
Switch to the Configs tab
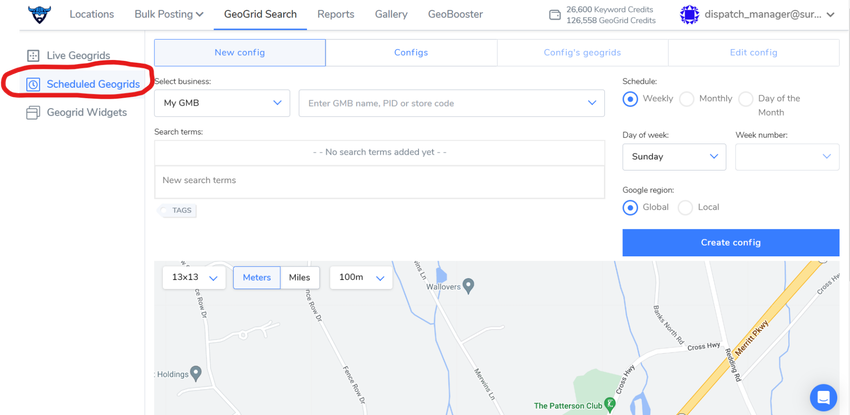411,53
